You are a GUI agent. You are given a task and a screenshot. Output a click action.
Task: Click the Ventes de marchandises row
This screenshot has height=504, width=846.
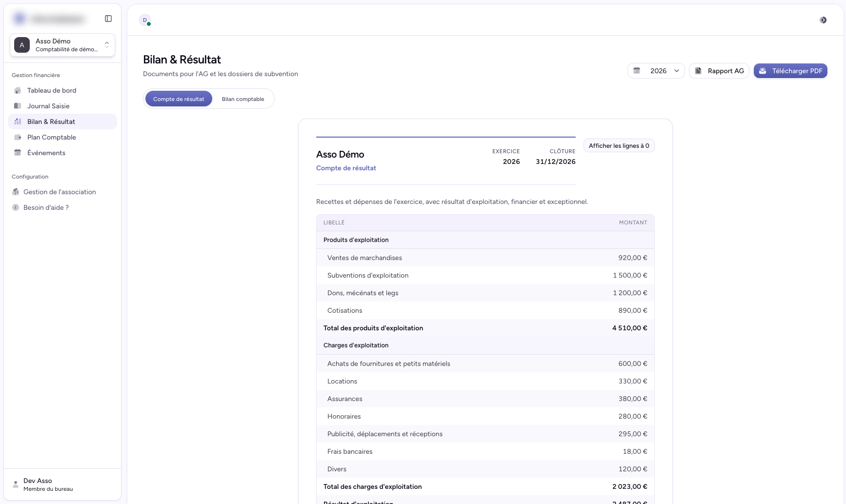485,258
